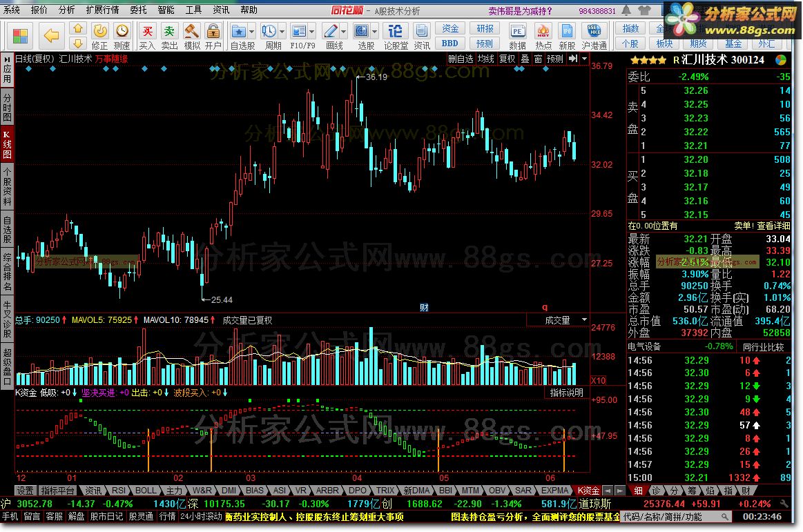This screenshot has width=803, height=532.
Task: Expand the F10/F9 dropdown arrow
Action: [312, 32]
